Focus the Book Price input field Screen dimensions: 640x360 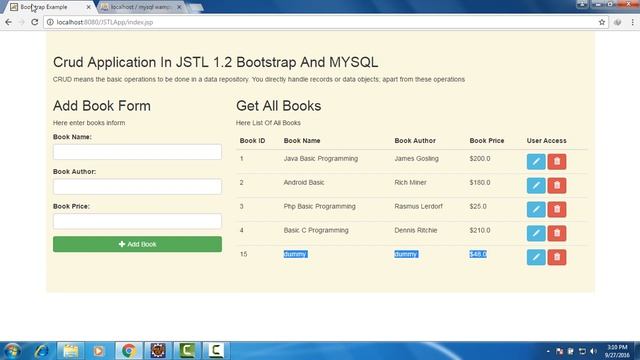138,221
